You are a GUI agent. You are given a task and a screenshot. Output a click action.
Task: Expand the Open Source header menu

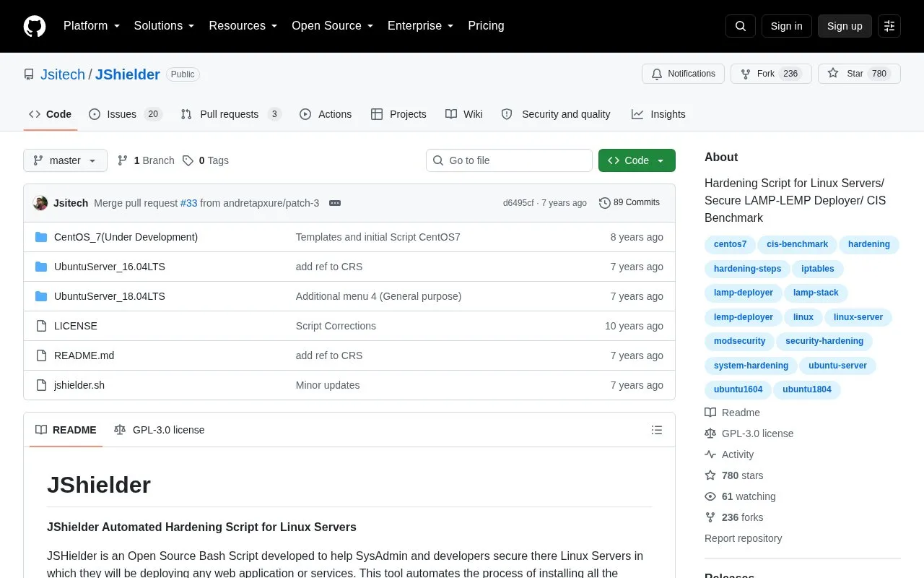(x=333, y=26)
